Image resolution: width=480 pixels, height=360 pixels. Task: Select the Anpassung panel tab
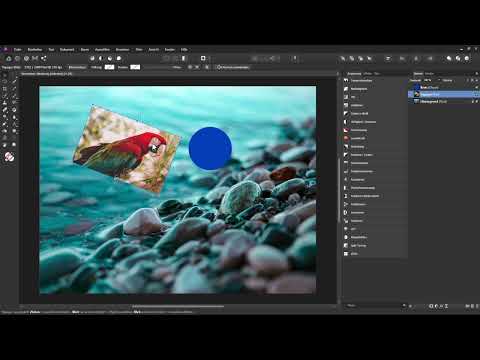354,74
